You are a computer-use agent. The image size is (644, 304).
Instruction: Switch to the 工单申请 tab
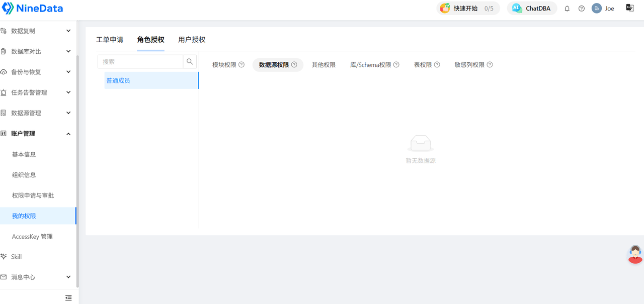[x=110, y=40]
